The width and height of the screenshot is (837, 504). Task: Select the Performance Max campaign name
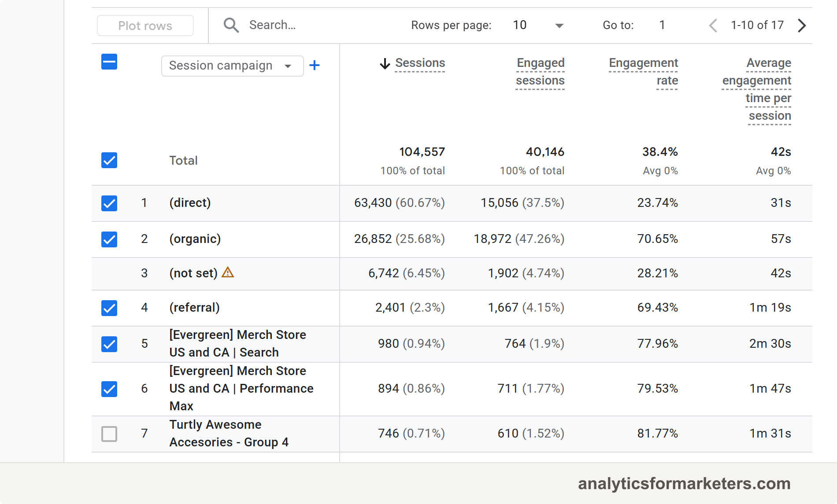[x=241, y=389]
